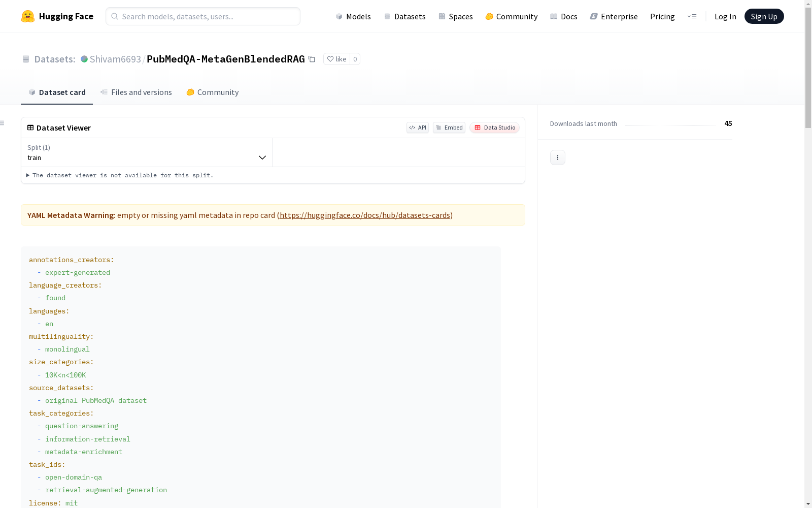Open Spaces in the top navigation
Viewport: 812px width, 508px height.
456,16
